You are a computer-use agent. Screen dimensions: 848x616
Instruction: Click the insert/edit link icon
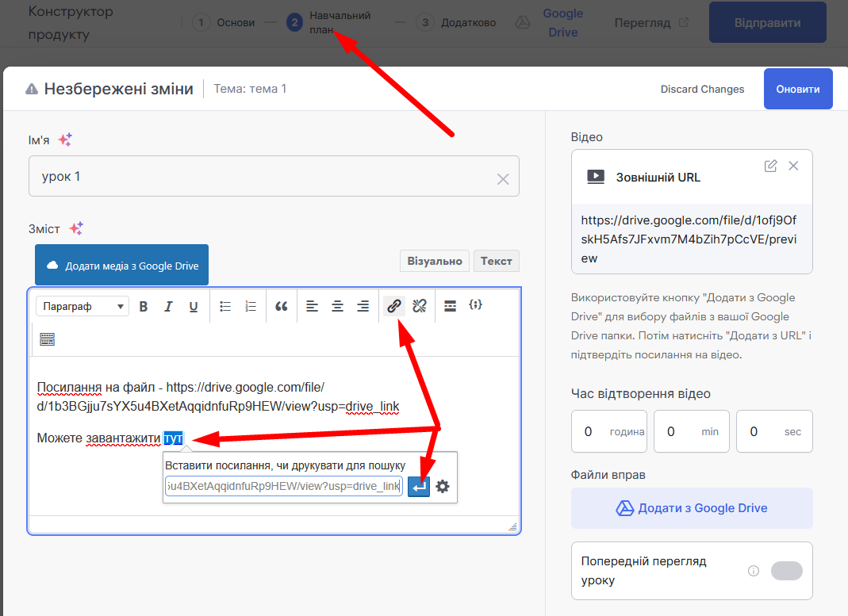point(393,306)
